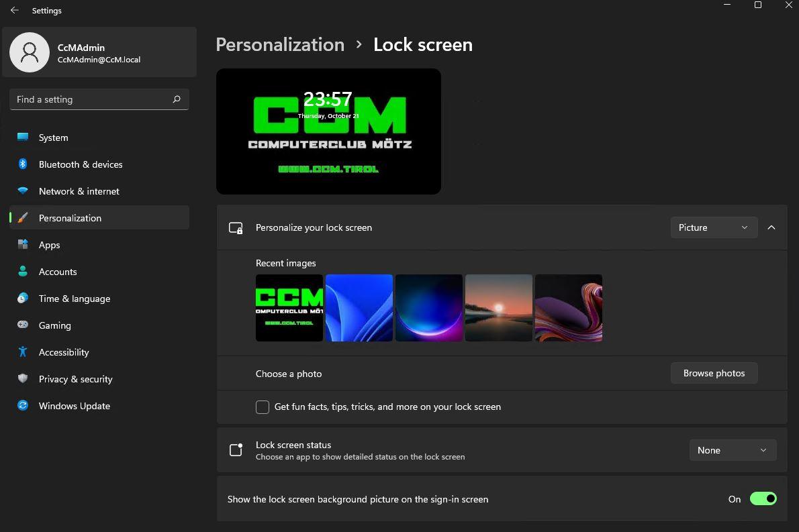
Task: Select the glowing blue orb recent image
Action: tap(429, 308)
